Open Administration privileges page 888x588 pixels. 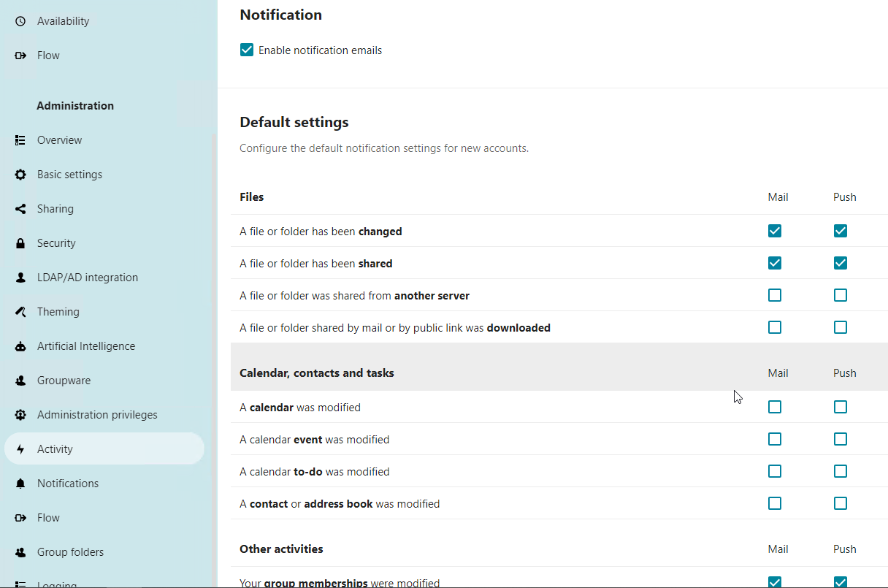(x=97, y=415)
